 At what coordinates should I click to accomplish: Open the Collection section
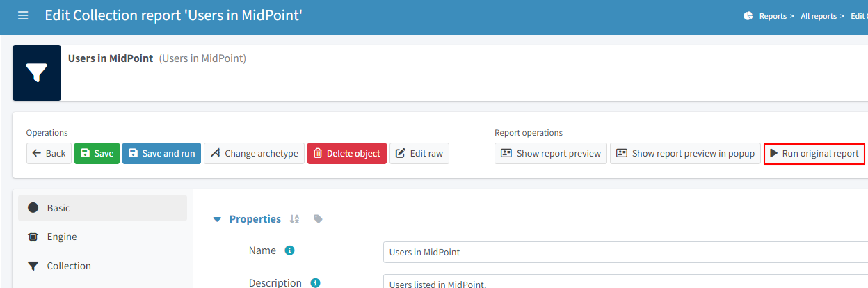[102, 266]
